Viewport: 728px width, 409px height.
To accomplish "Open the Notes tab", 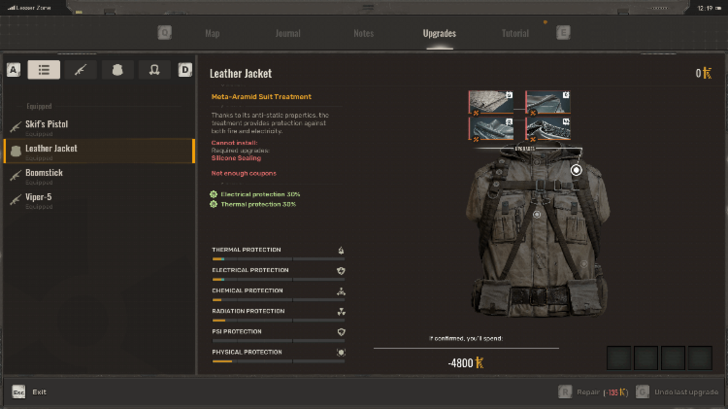I will click(x=364, y=33).
